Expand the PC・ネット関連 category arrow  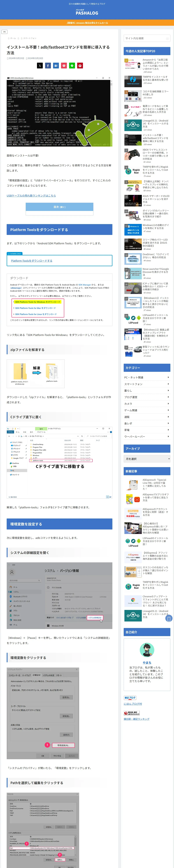[168, 377]
